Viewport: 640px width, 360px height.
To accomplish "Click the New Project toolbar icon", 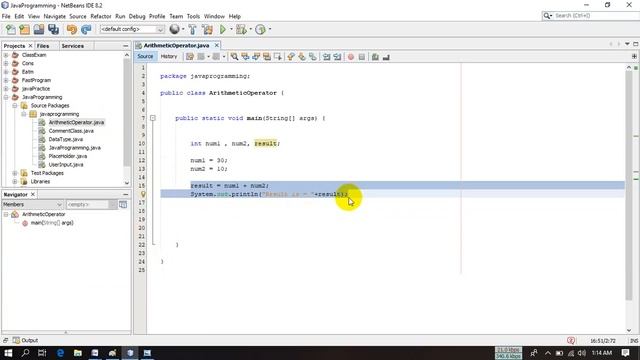I will click(x=24, y=29).
